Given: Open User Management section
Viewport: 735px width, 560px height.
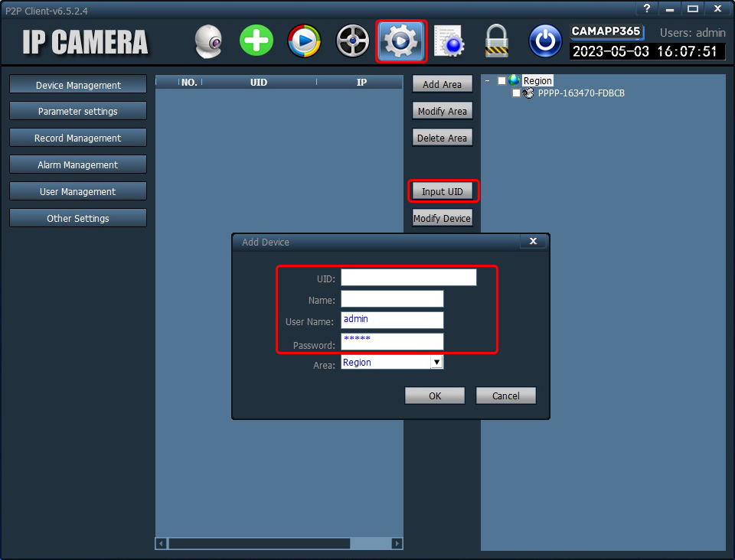Looking at the screenshot, I should tap(78, 191).
